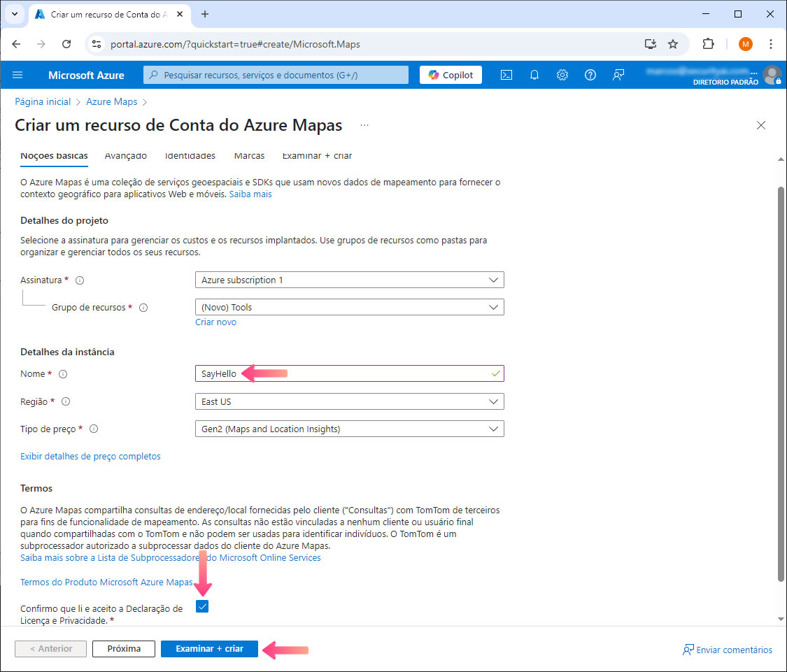
Task: Click the info icon next to Região
Action: tap(66, 401)
